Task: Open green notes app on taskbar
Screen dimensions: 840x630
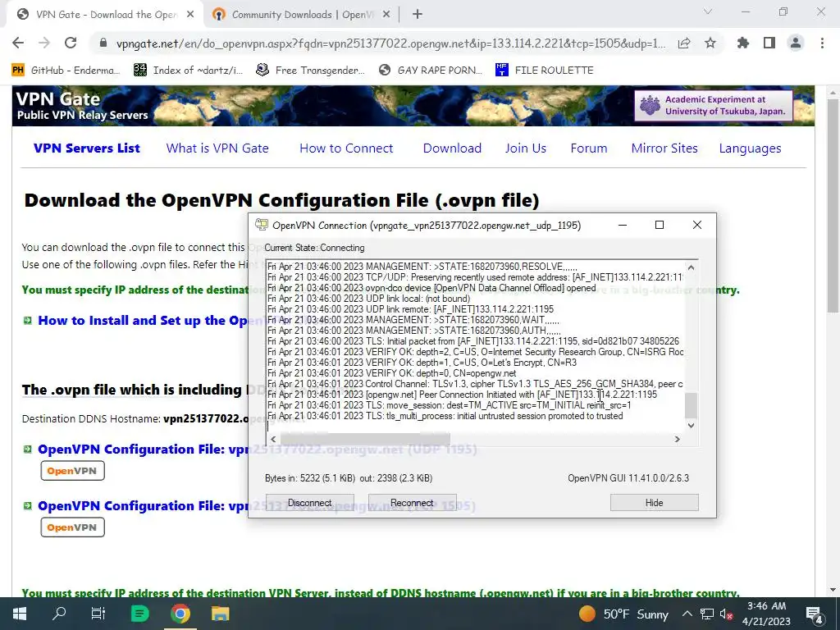Action: point(139,614)
